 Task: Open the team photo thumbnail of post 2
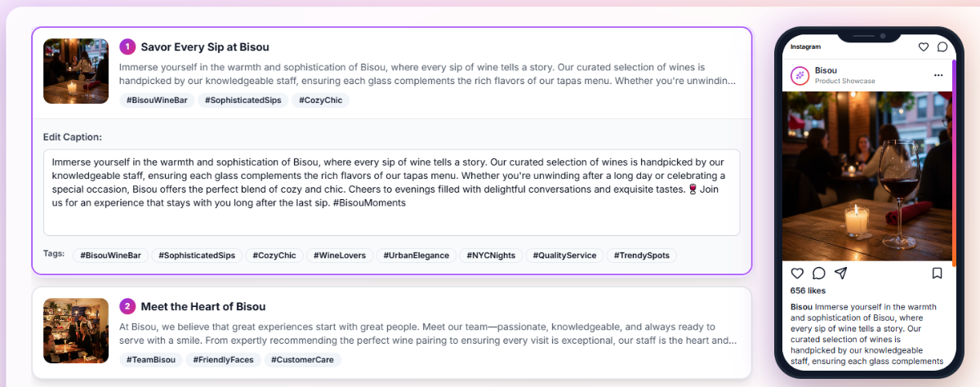[x=76, y=331]
